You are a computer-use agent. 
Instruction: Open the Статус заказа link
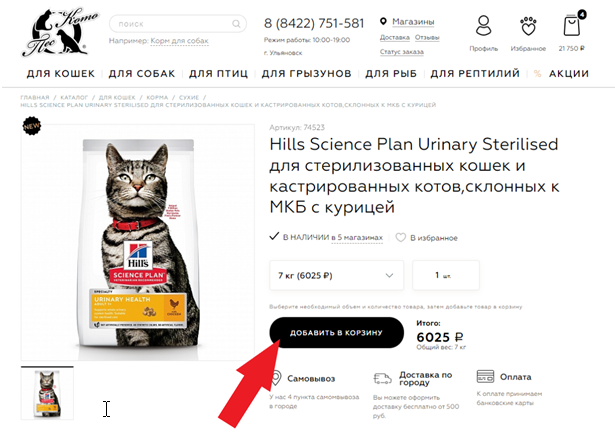coord(402,52)
